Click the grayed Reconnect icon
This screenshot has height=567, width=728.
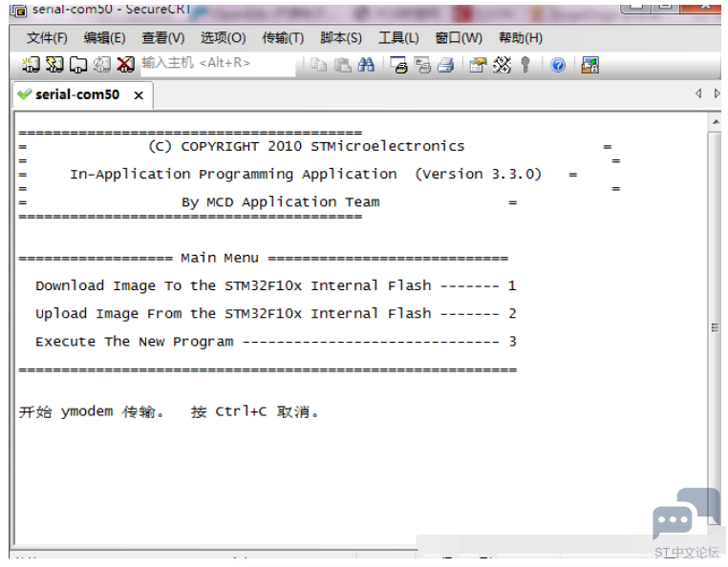pos(102,65)
